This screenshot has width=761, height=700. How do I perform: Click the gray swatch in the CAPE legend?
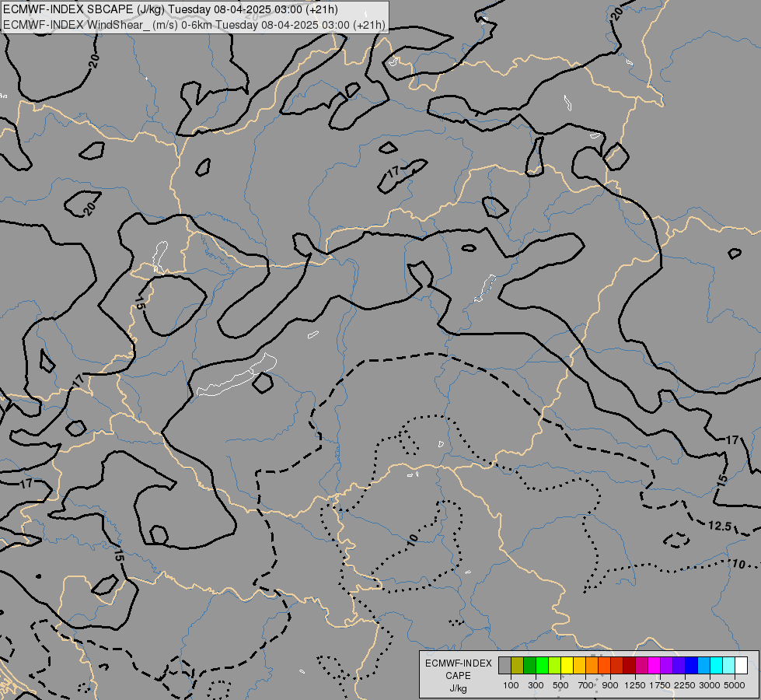[x=504, y=665]
